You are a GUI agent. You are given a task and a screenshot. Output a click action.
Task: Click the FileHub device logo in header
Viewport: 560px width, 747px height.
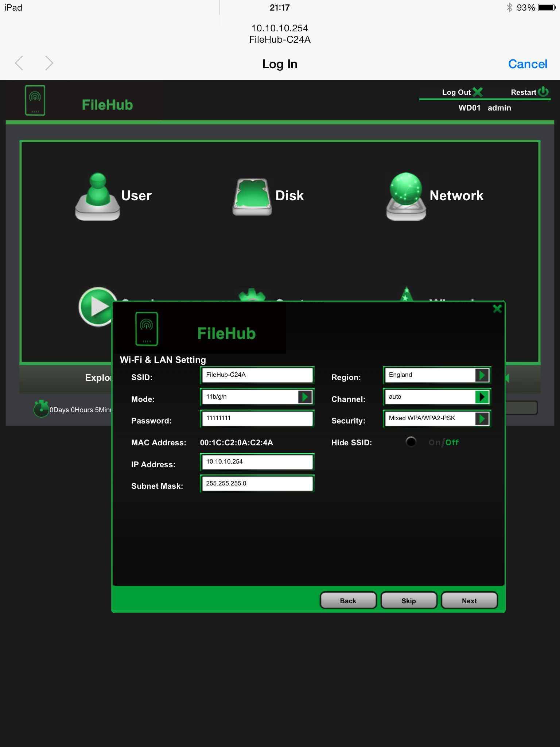pos(35,100)
